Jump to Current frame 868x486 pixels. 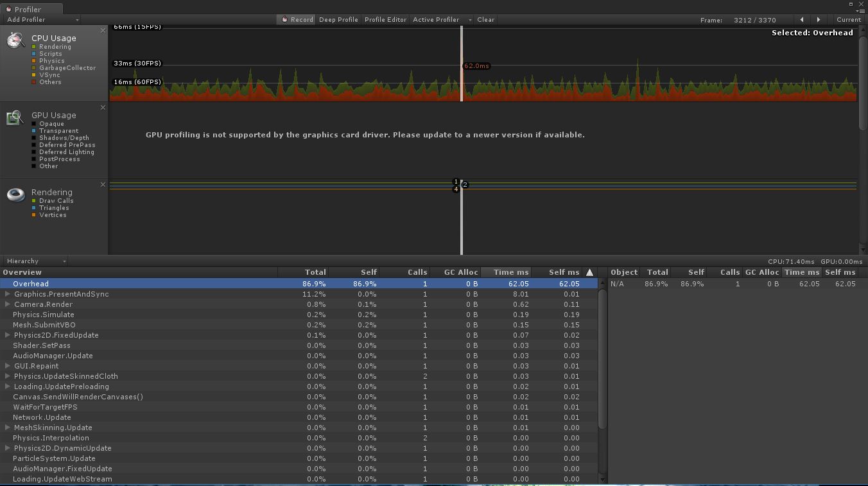point(848,20)
